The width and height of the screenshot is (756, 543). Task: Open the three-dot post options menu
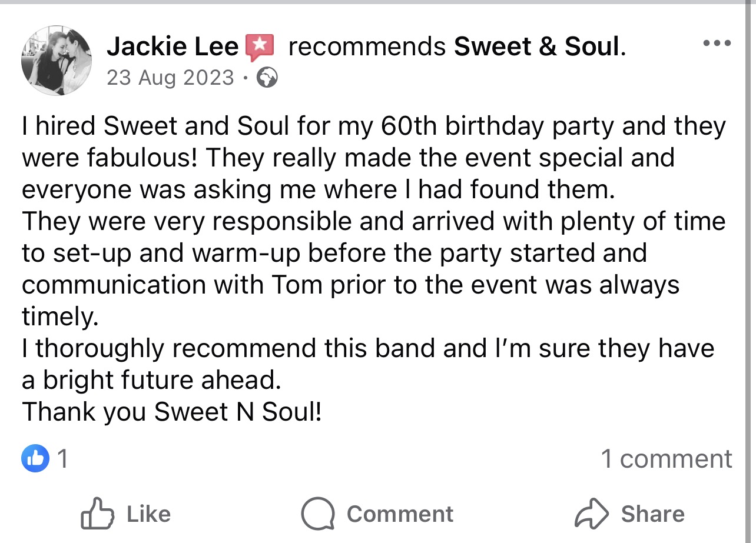[717, 43]
